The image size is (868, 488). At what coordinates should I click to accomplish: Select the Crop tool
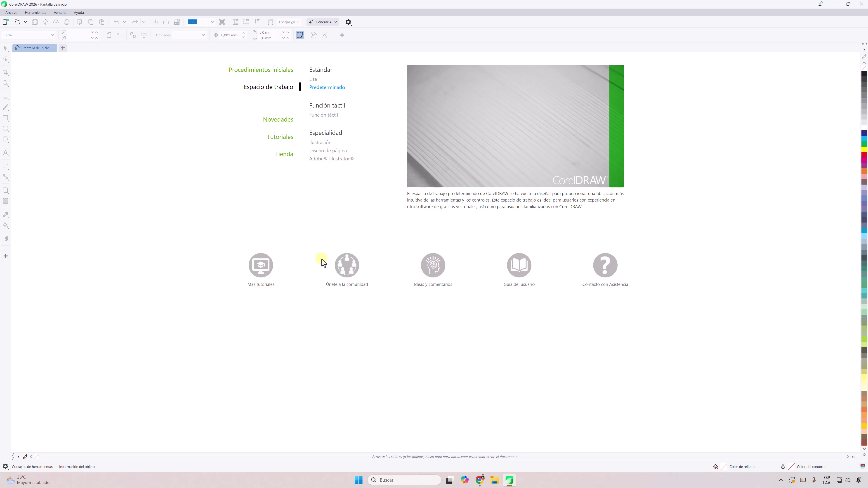pos(6,72)
